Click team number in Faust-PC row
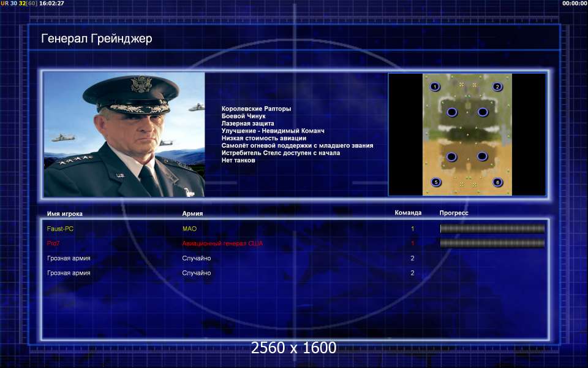This screenshot has height=368, width=588. [412, 228]
